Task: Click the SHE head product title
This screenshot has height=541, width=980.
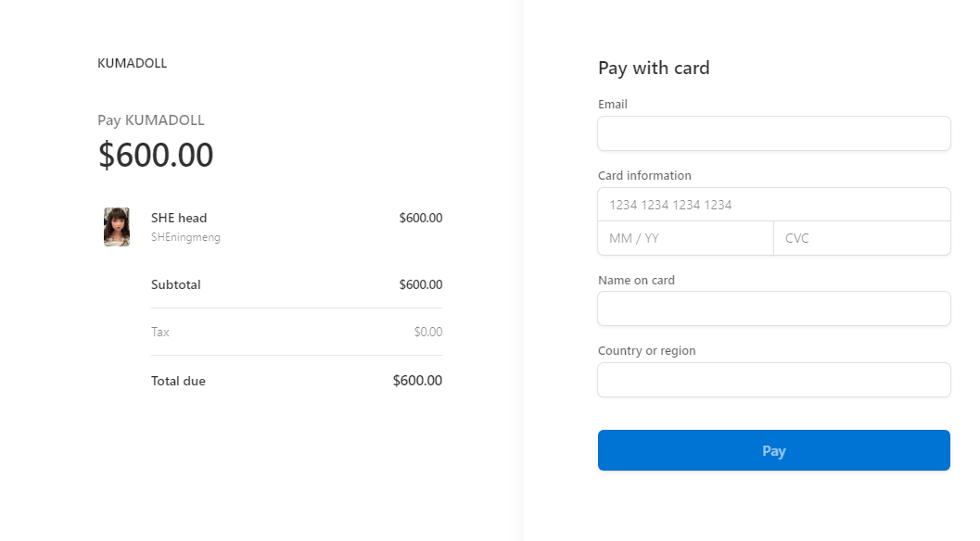Action: point(179,218)
